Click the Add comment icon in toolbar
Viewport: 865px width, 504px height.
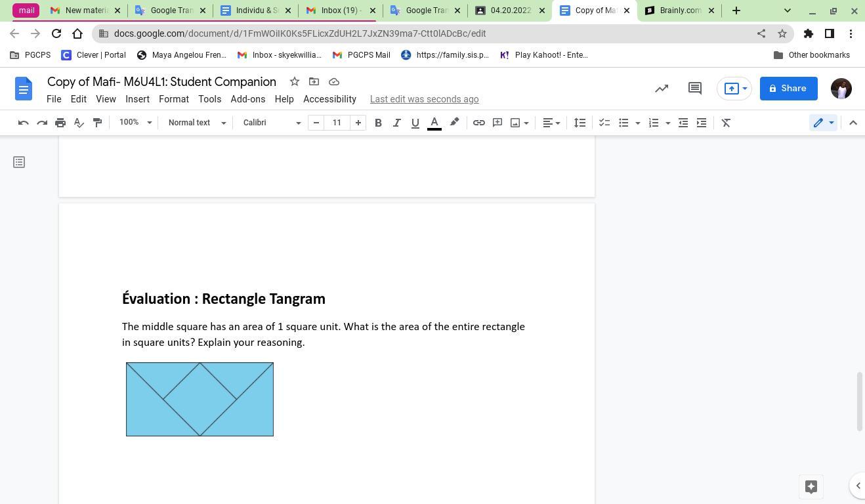(497, 123)
